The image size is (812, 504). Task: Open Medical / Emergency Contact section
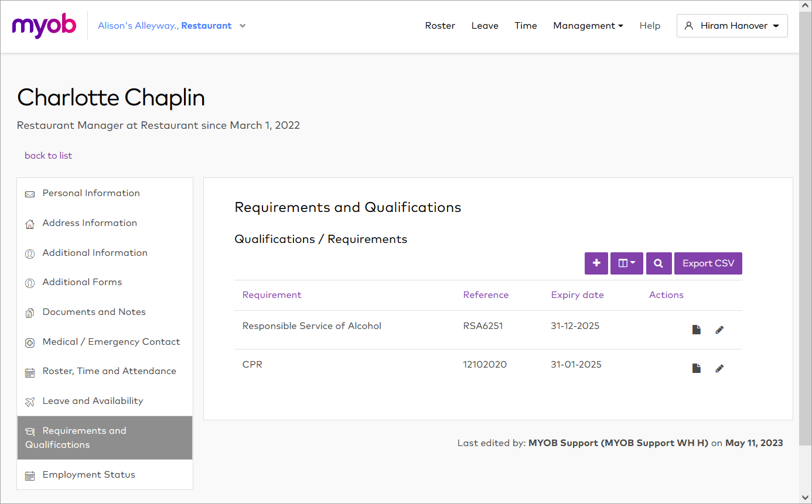[x=111, y=342]
